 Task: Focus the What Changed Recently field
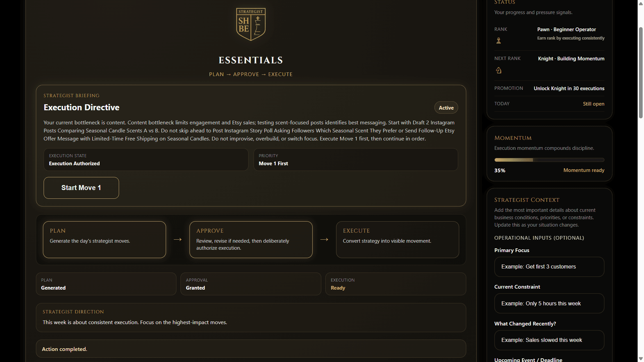549,340
